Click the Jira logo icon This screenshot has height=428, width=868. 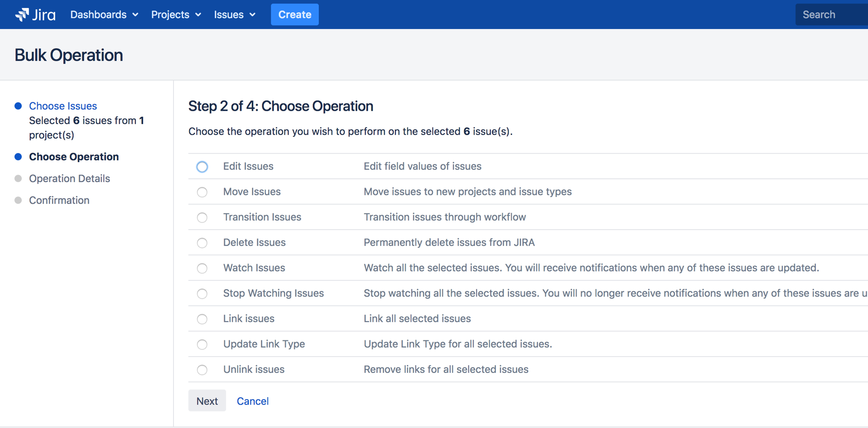coord(22,15)
